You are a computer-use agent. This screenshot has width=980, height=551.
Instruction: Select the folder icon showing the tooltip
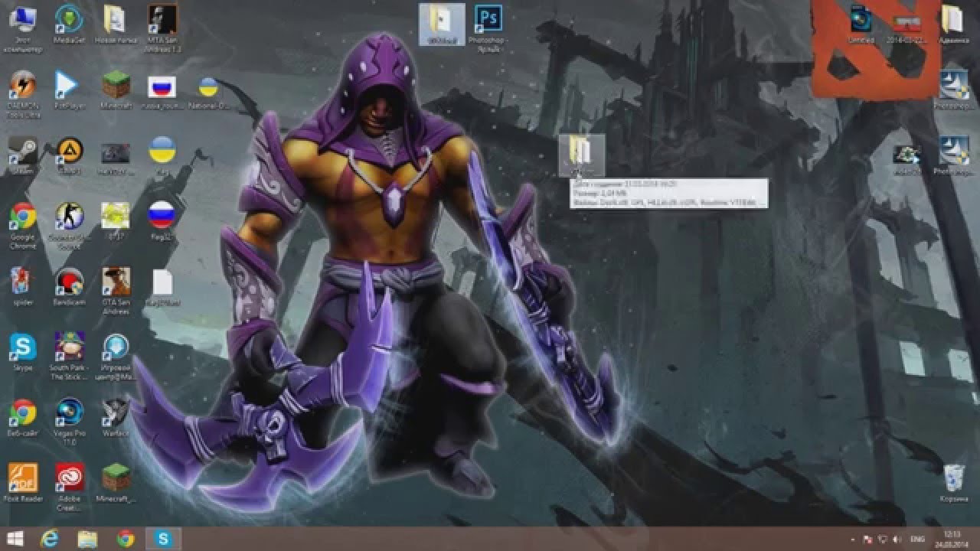click(581, 155)
